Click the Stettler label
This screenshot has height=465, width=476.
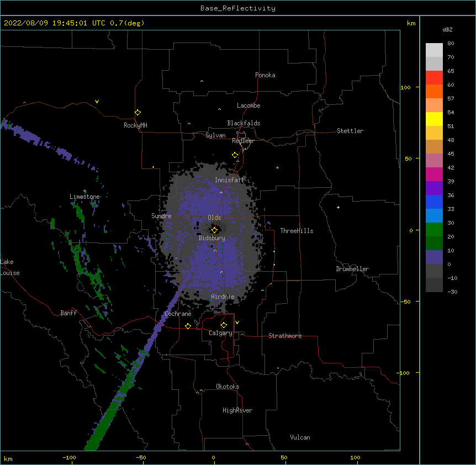pos(350,131)
